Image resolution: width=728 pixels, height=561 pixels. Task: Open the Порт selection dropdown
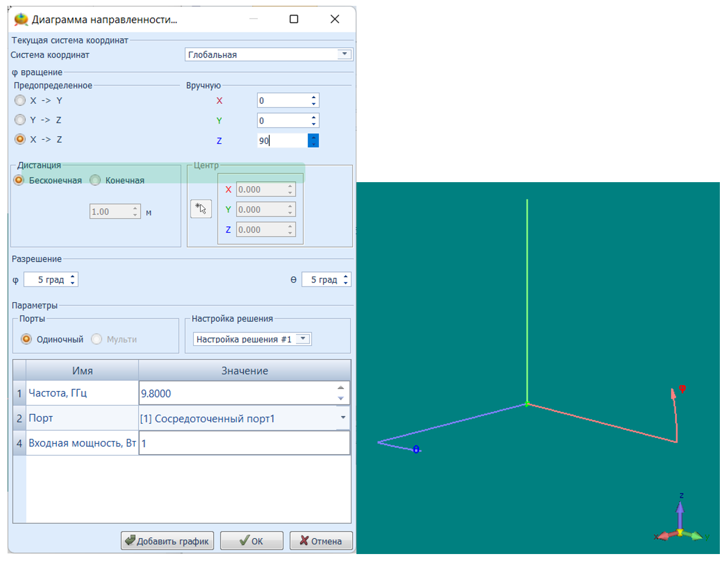coord(343,418)
